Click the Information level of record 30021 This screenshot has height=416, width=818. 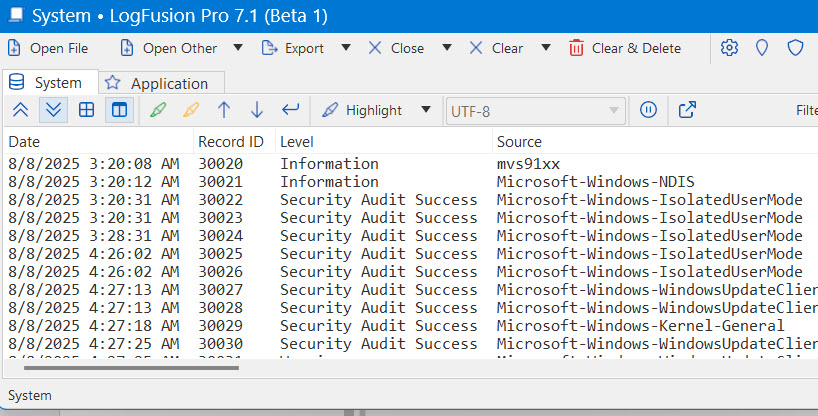(x=329, y=182)
